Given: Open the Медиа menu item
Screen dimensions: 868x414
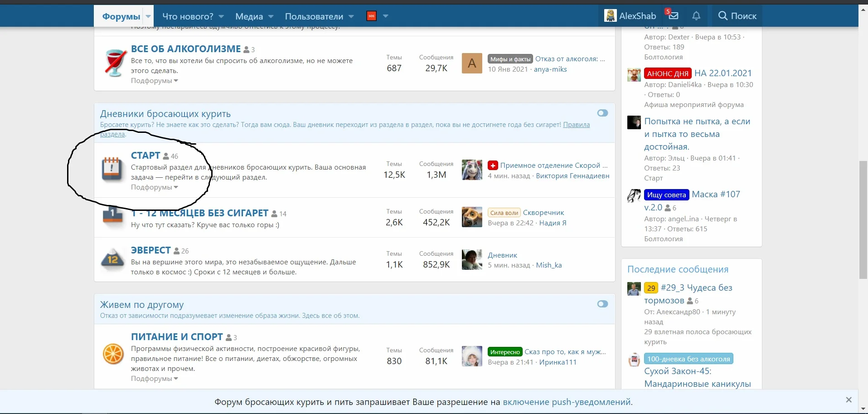Looking at the screenshot, I should (x=249, y=16).
